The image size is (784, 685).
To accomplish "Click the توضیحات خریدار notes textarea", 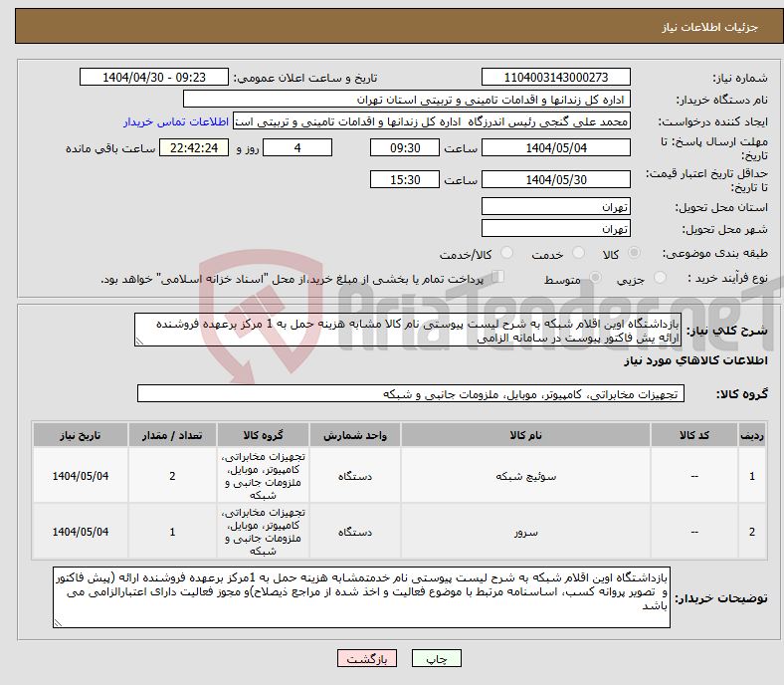I will click(361, 597).
